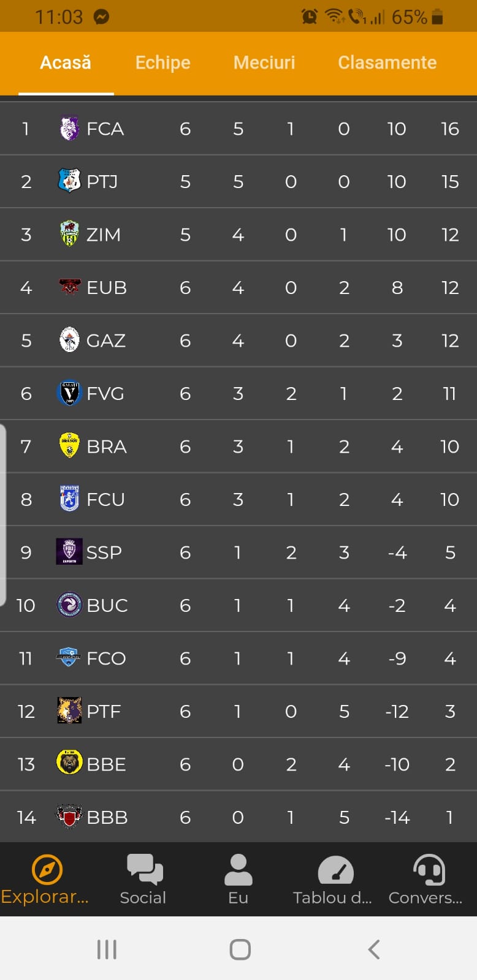Select the Acasă tab
477x980 pixels.
(66, 62)
